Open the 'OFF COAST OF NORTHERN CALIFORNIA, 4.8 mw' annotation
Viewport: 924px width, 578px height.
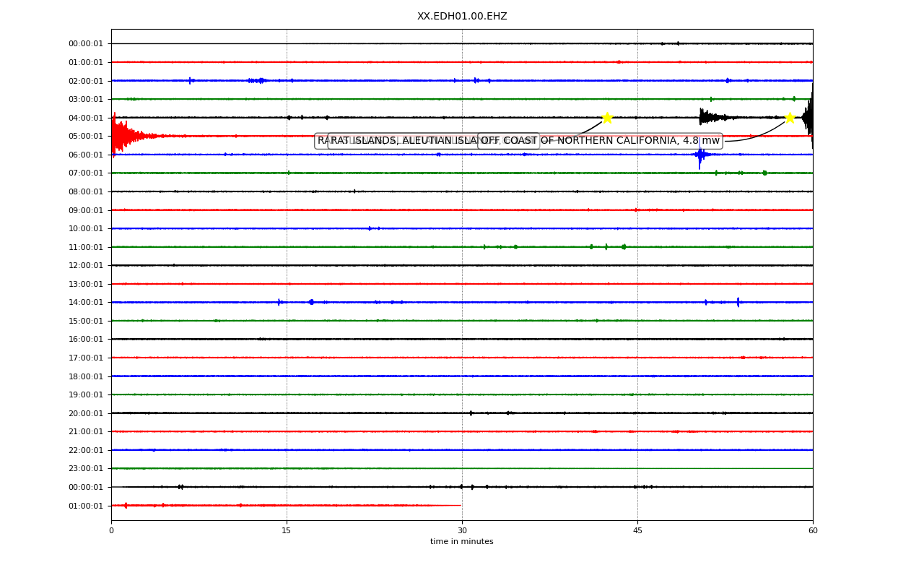point(600,141)
